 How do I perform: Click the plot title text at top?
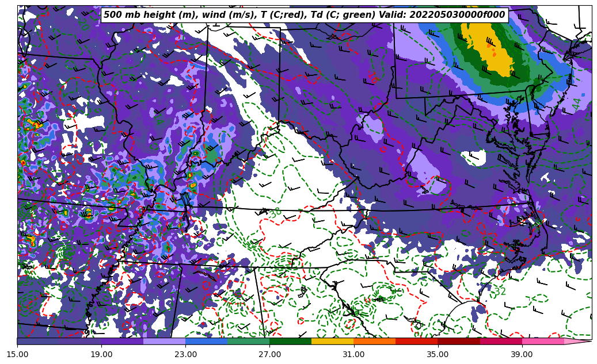304,15
